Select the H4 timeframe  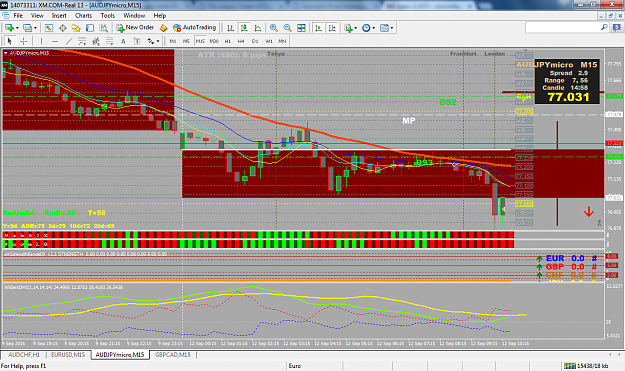click(x=241, y=41)
